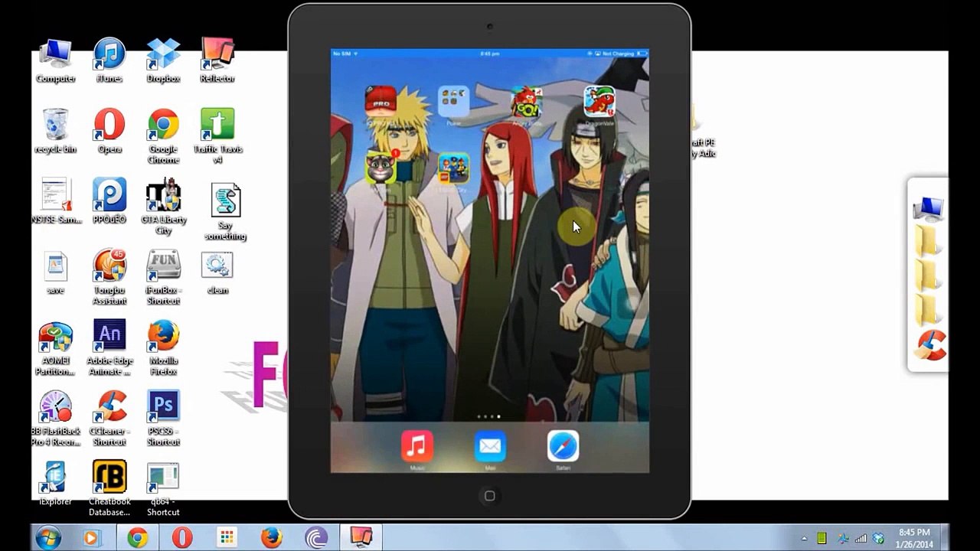Select the Google Chrome desktop shortcut
This screenshot has width=980, height=551.
(x=163, y=136)
